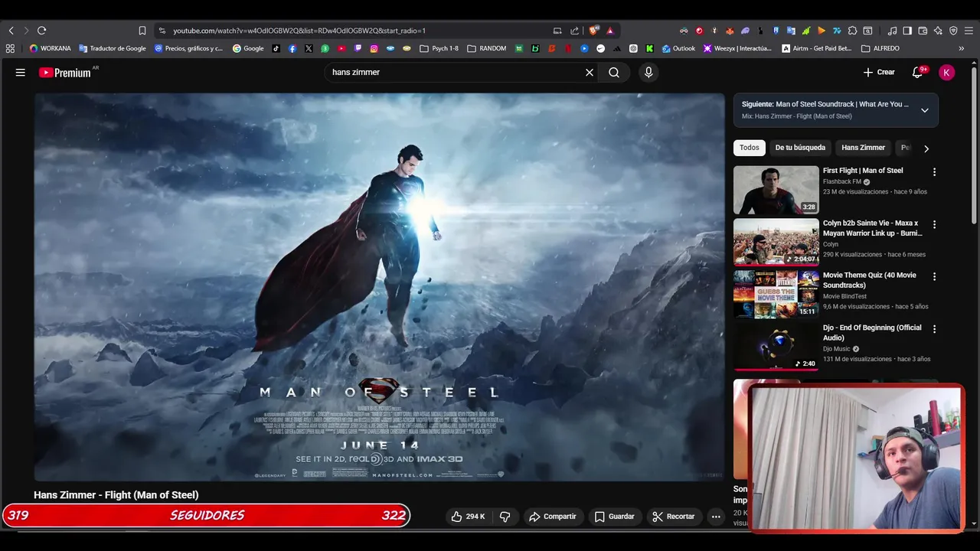
Task: Select the De tu búsqueda chip
Action: 800,148
